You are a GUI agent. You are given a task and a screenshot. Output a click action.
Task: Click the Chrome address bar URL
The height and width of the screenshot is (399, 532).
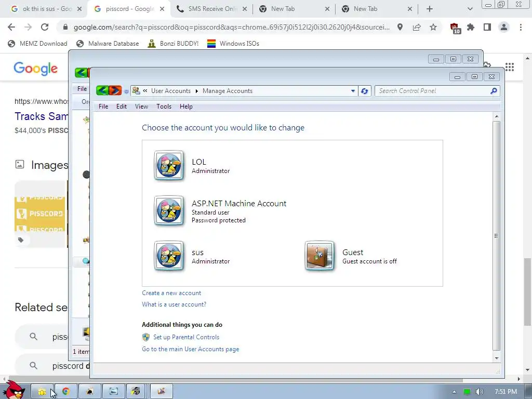[x=231, y=27]
